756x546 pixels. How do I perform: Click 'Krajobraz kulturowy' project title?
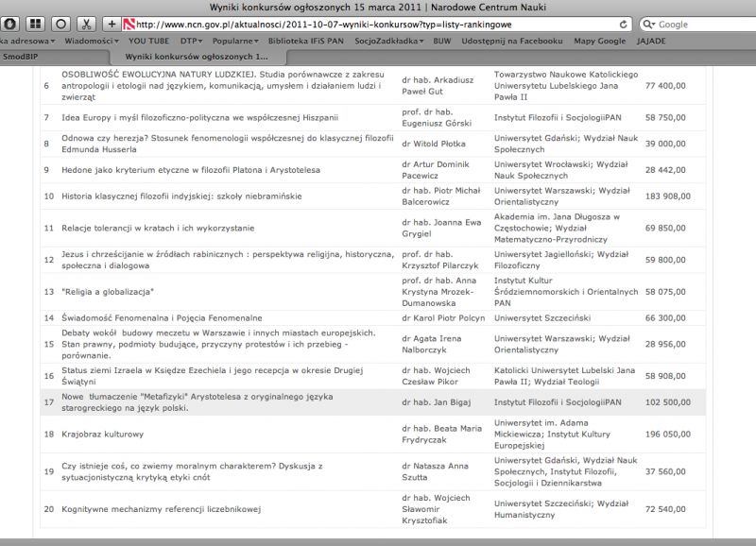click(x=102, y=435)
